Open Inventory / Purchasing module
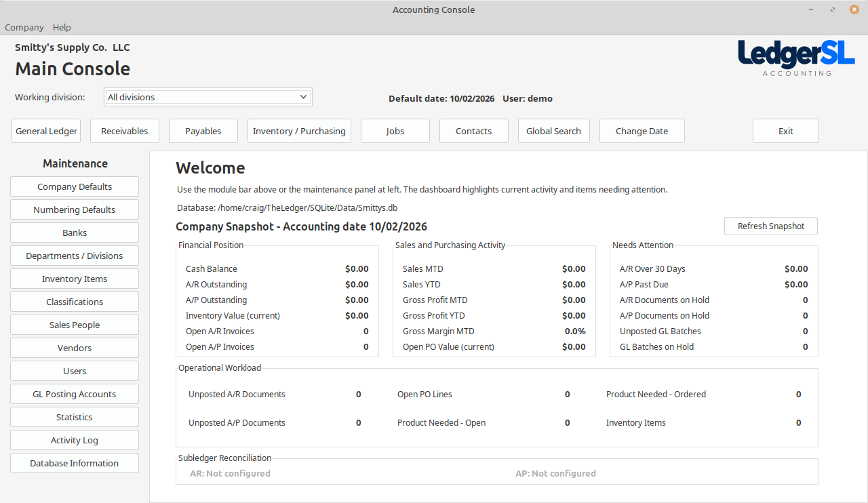868x503 pixels. click(299, 132)
